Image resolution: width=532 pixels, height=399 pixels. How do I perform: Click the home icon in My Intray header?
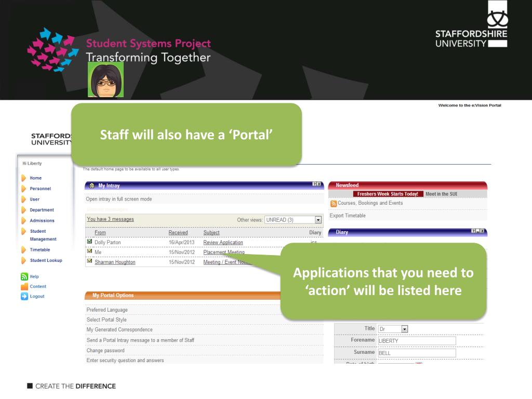point(91,185)
